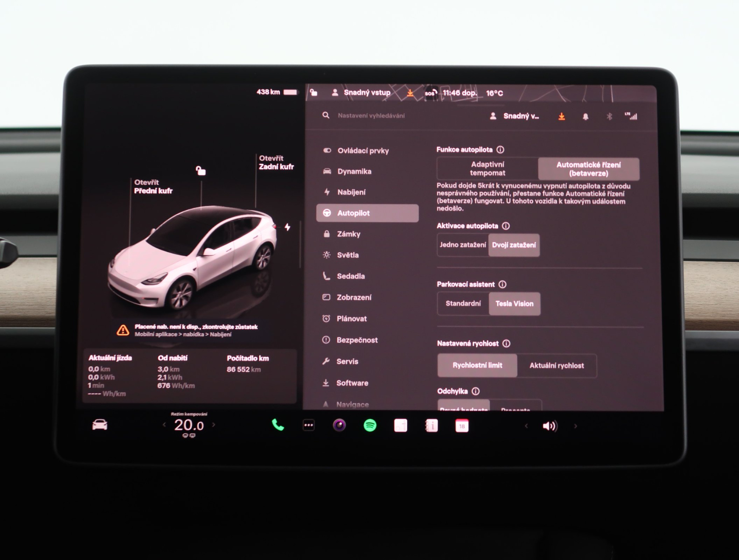Tap the unlock padlock above the car
The height and width of the screenshot is (560, 739).
(201, 171)
